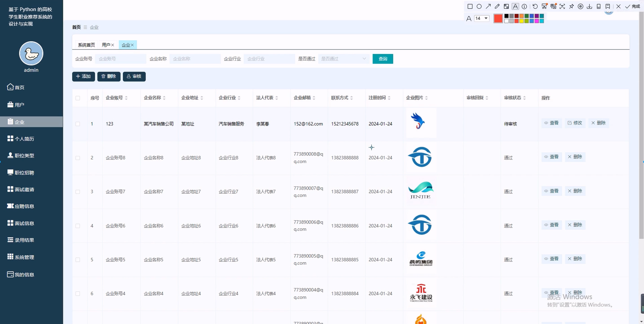Click the 审核 review button
Screen dimensions: 644x324
click(x=134, y=77)
